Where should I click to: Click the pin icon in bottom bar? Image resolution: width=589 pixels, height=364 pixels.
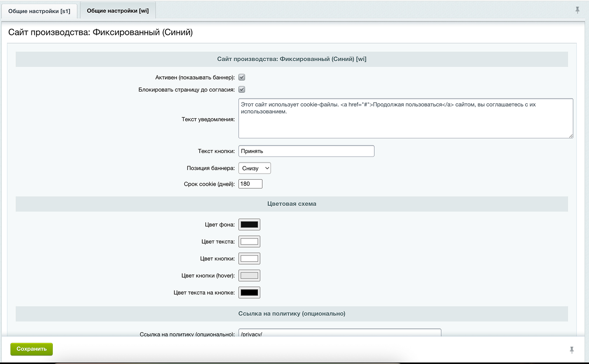point(572,350)
